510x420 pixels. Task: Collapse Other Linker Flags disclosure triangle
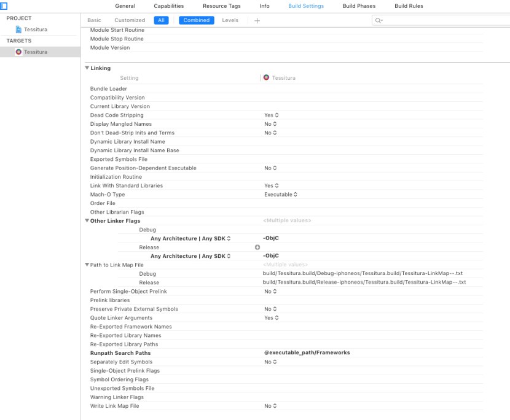[87, 221]
